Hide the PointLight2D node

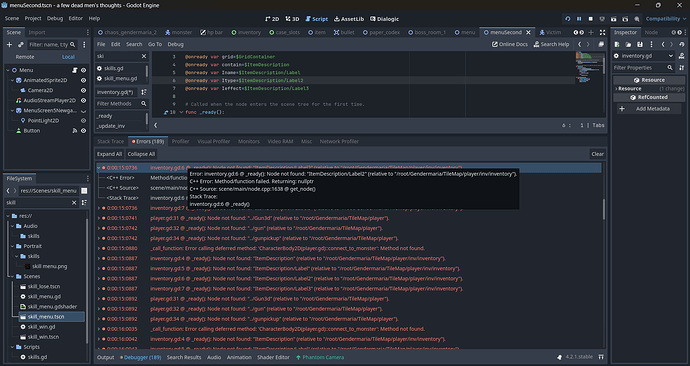click(x=83, y=121)
